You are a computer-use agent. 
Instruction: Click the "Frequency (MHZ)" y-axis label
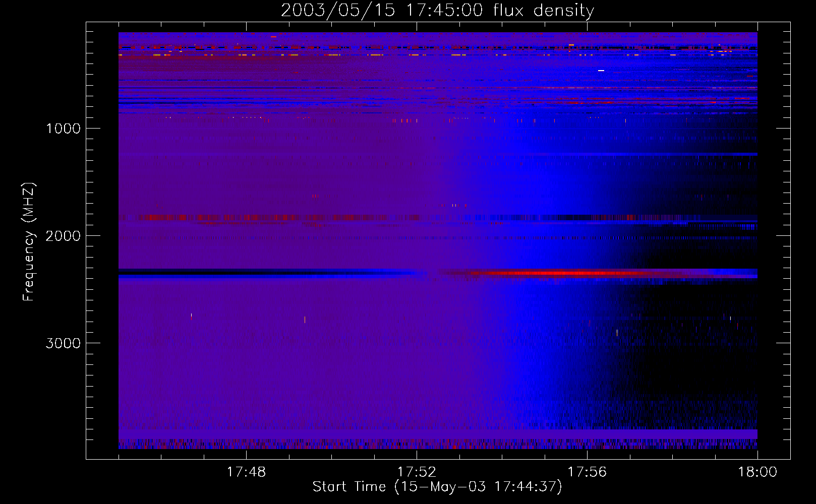pyautogui.click(x=29, y=242)
